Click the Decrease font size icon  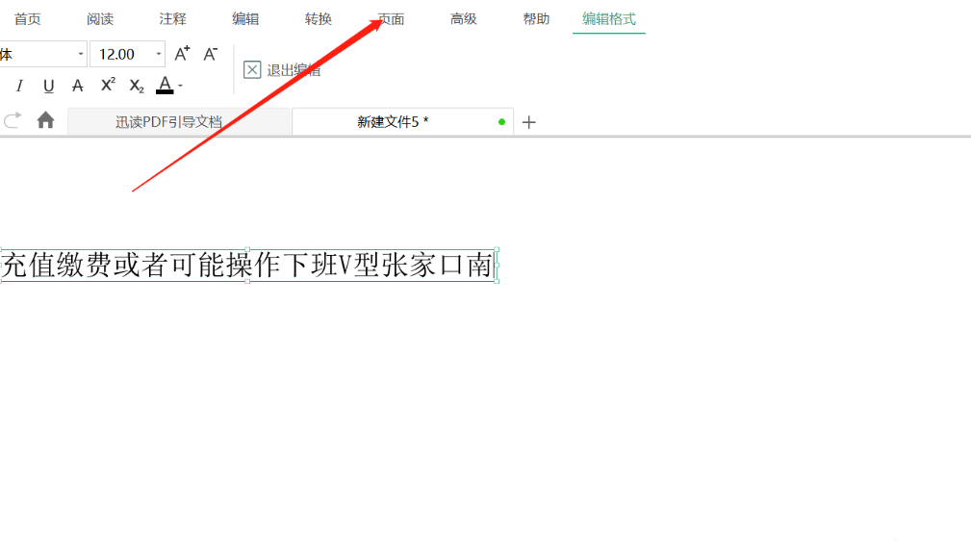209,54
